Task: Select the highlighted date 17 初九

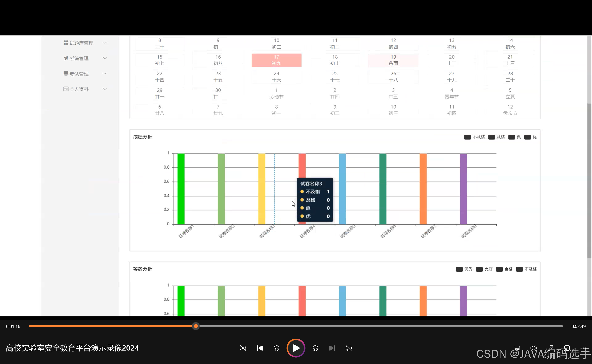Action: click(x=276, y=60)
